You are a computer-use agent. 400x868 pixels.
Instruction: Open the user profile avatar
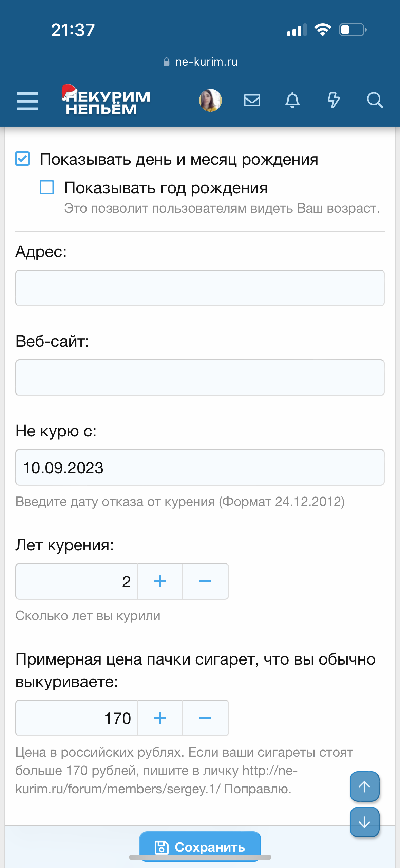(x=210, y=101)
